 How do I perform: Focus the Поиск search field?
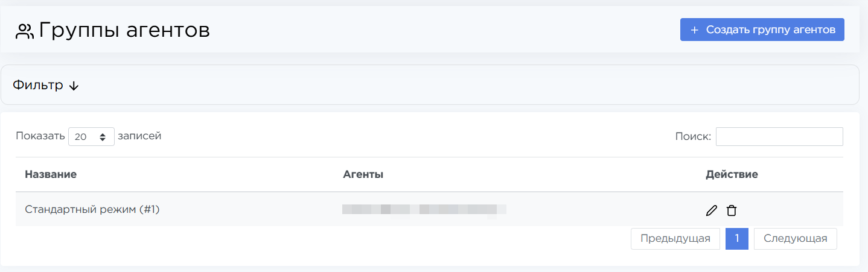pos(779,137)
